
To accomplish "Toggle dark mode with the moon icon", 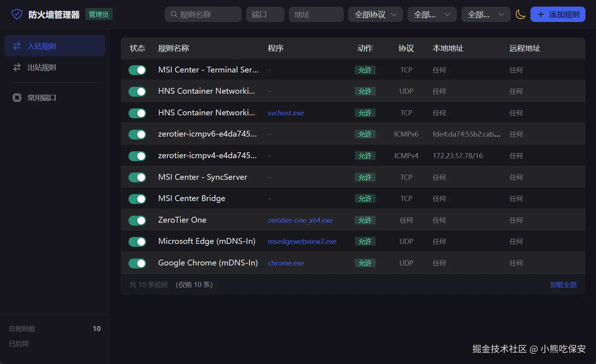I will (520, 14).
